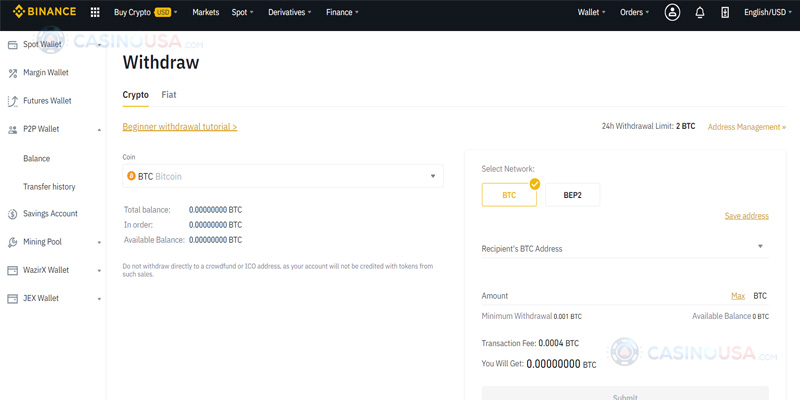
Task: Open Savings Account in sidebar
Action: pos(51,214)
